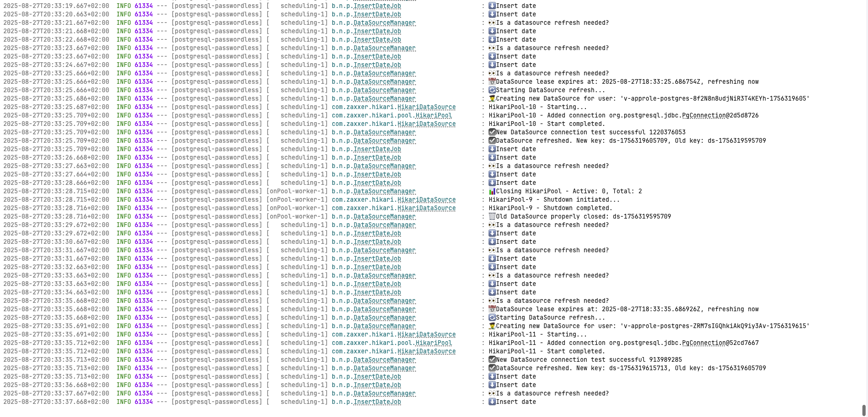Click bar chart icon on Closing HikariPool line
The width and height of the screenshot is (868, 417).
pyautogui.click(x=492, y=191)
